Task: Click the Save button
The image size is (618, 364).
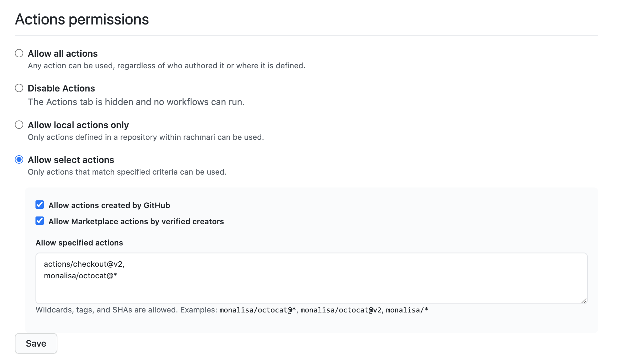Action: tap(36, 343)
